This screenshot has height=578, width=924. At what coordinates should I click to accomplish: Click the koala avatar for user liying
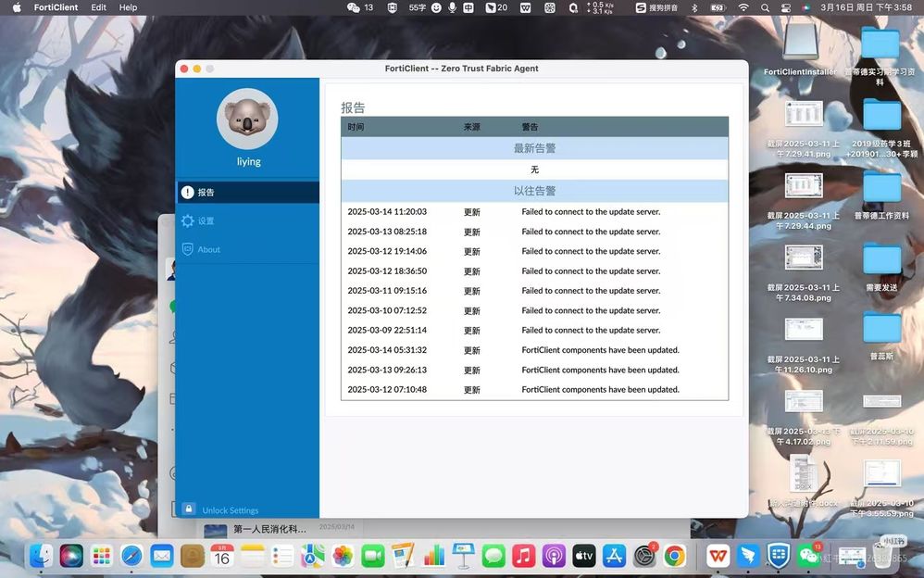[246, 119]
